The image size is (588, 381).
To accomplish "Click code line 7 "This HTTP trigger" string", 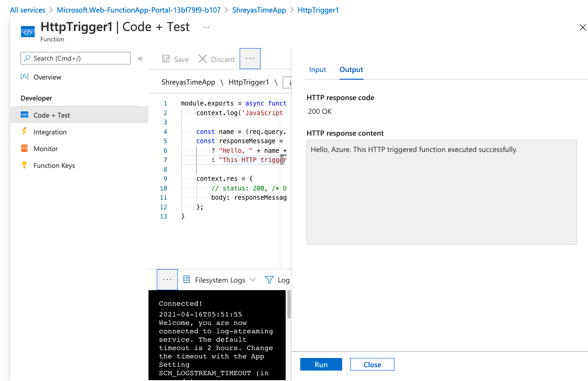I will click(x=253, y=160).
